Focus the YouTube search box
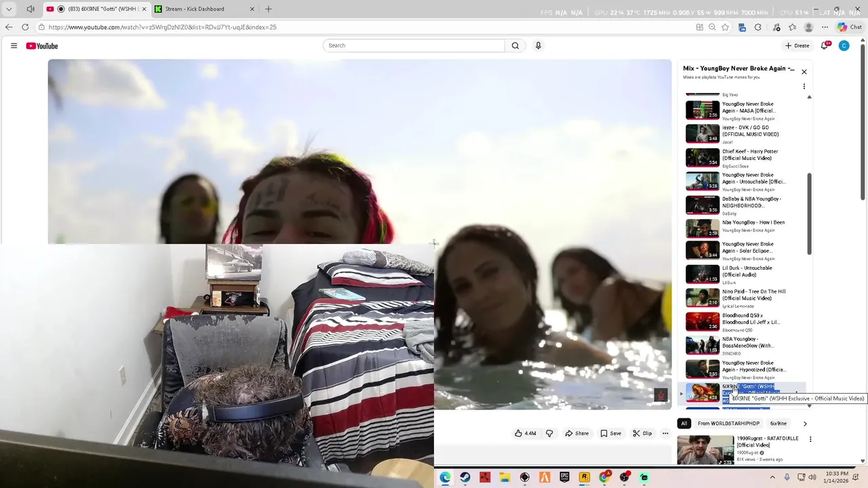The height and width of the screenshot is (488, 868). tap(414, 45)
